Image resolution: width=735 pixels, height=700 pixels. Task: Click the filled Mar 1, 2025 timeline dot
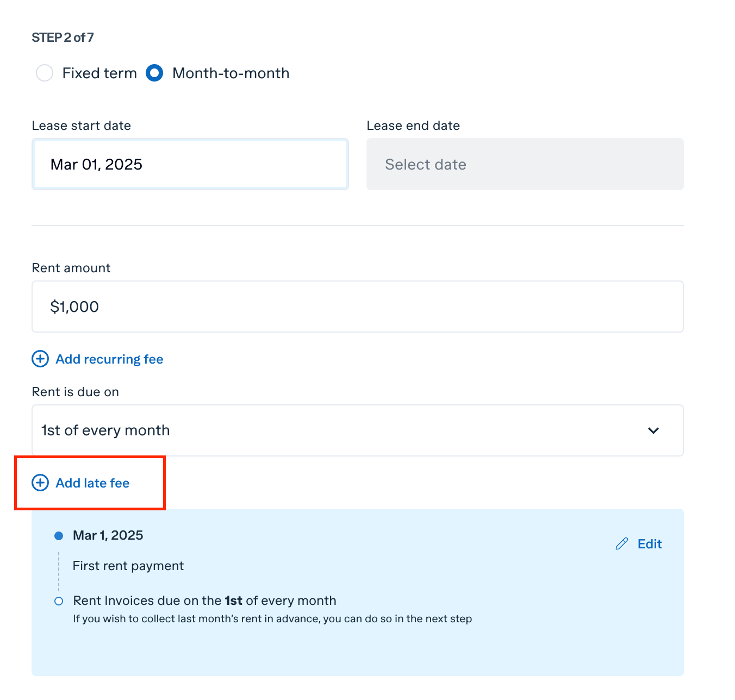click(59, 536)
